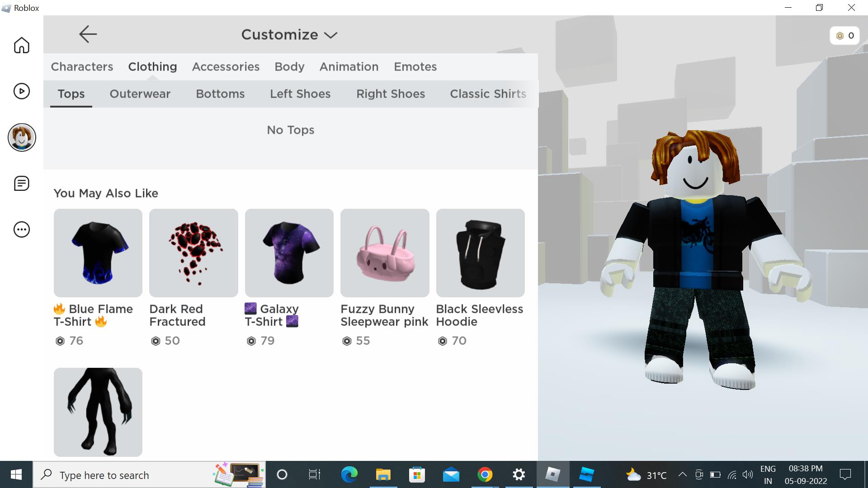Switch to the Clothing tab

tap(152, 66)
